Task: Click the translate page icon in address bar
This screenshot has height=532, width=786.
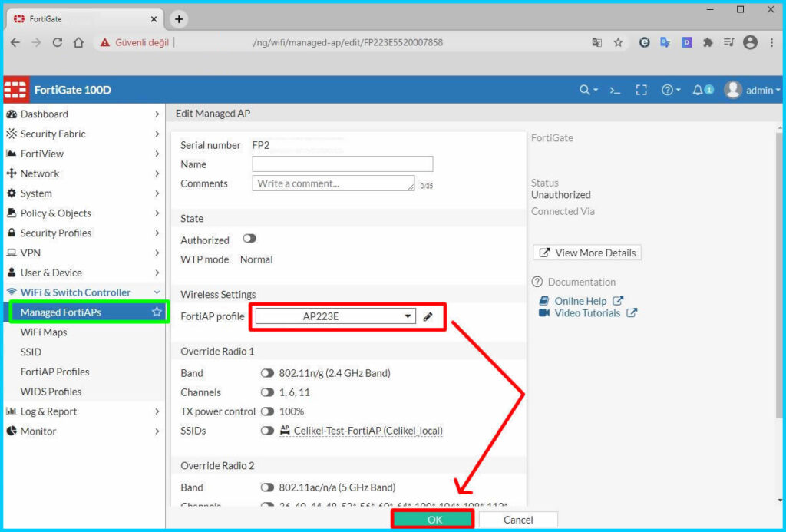Action: 596,43
